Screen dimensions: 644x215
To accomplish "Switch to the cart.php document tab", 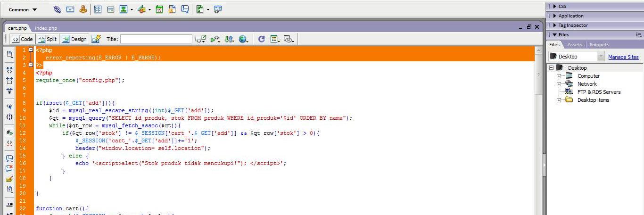I will click(17, 28).
